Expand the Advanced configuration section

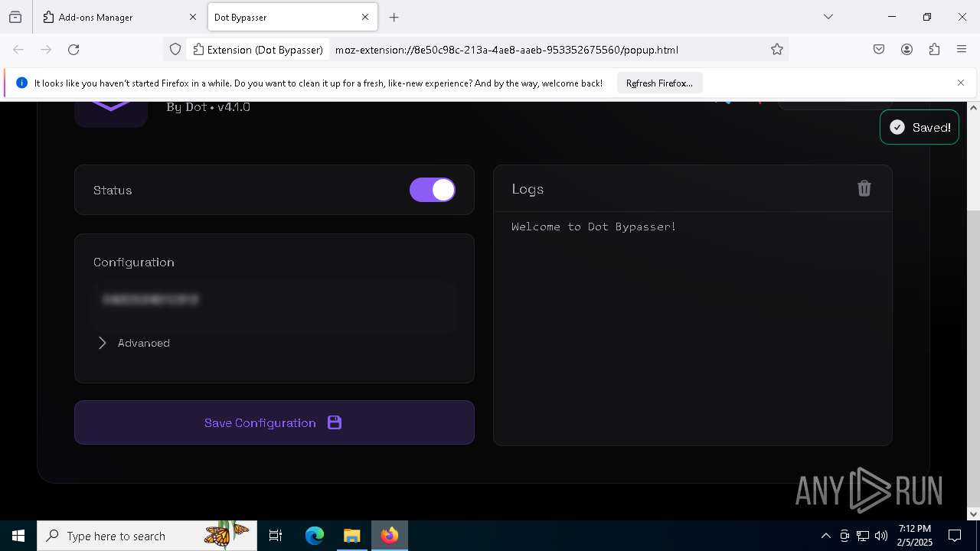[134, 343]
